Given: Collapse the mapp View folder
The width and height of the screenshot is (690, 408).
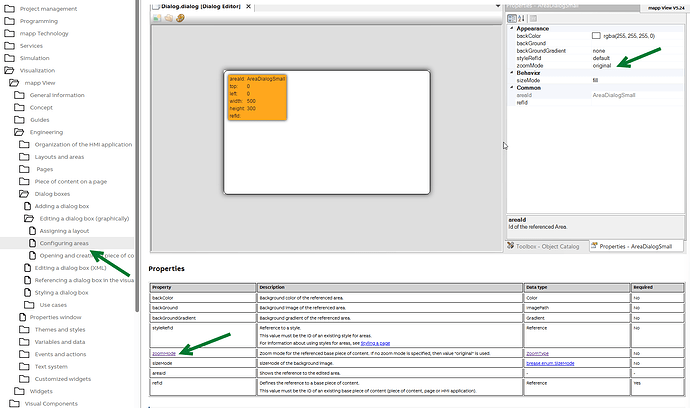Looking at the screenshot, I should [14, 83].
